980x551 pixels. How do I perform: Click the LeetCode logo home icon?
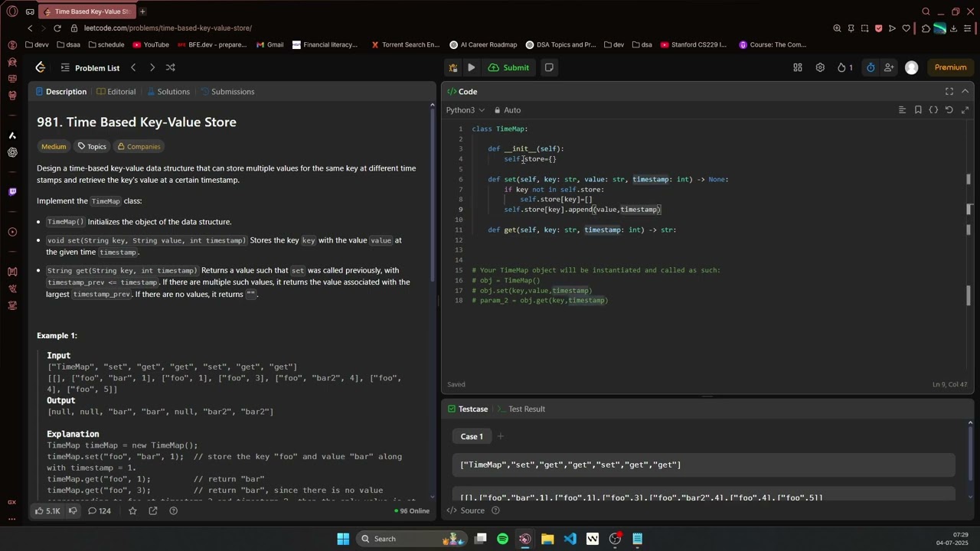click(40, 67)
